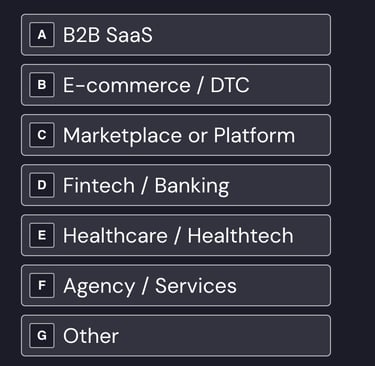
Task: Select the B2B SaaS option
Action: point(176,35)
